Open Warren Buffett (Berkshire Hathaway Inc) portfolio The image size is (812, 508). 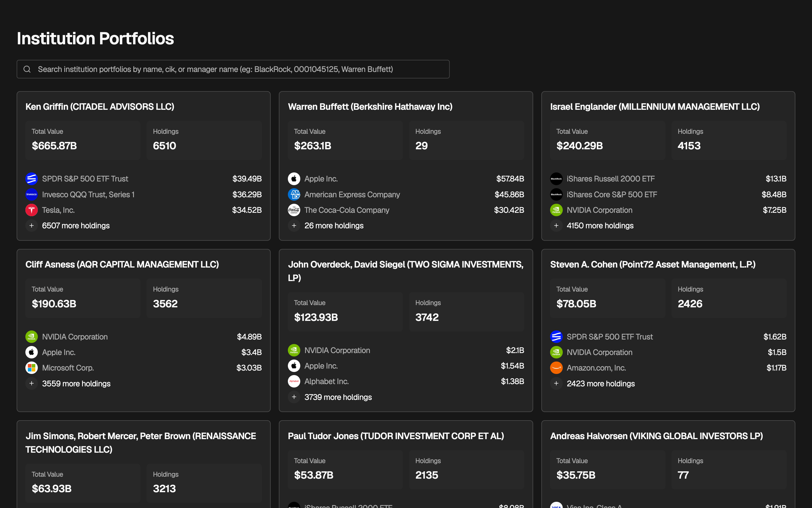click(x=370, y=107)
